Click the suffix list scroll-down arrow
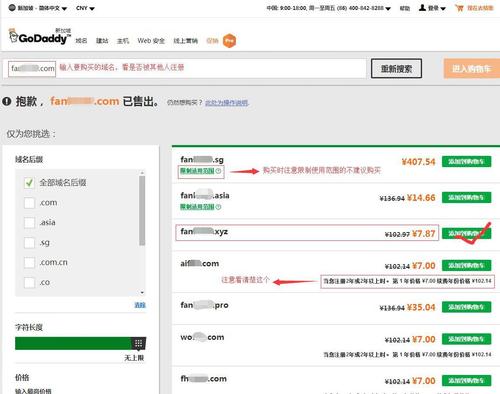 142,293
